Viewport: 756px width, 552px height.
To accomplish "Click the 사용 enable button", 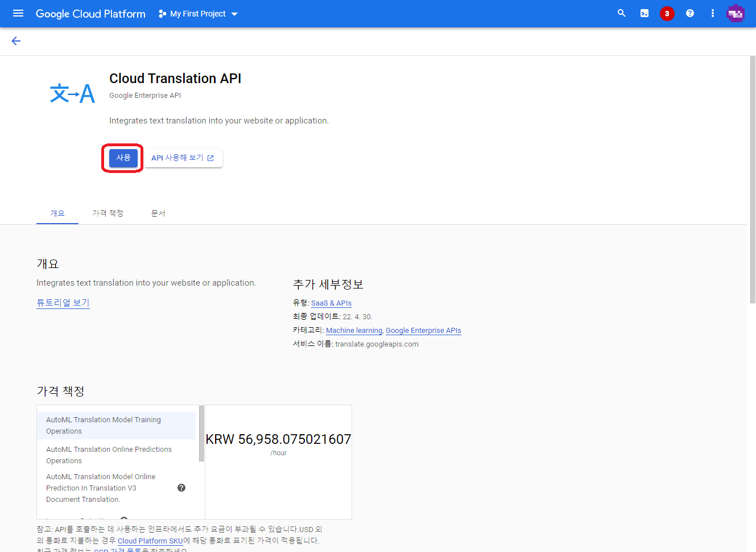I will tap(122, 158).
